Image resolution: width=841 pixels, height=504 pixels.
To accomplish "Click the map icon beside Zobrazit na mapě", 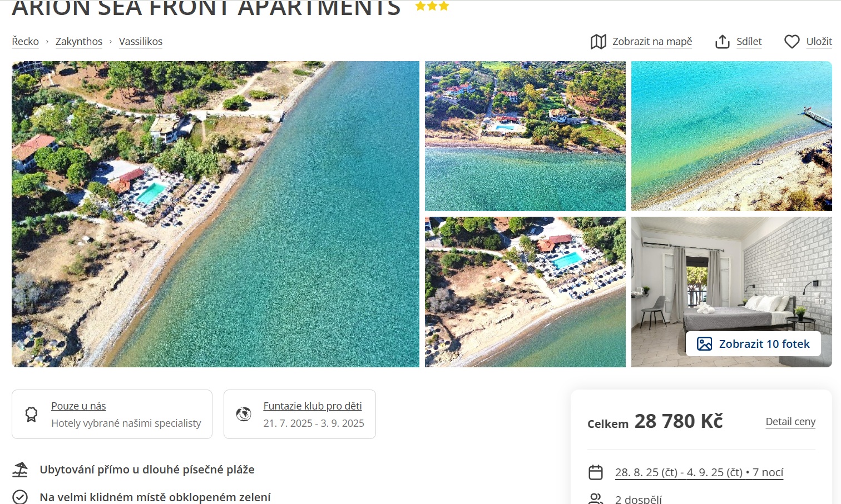I will [x=598, y=42].
